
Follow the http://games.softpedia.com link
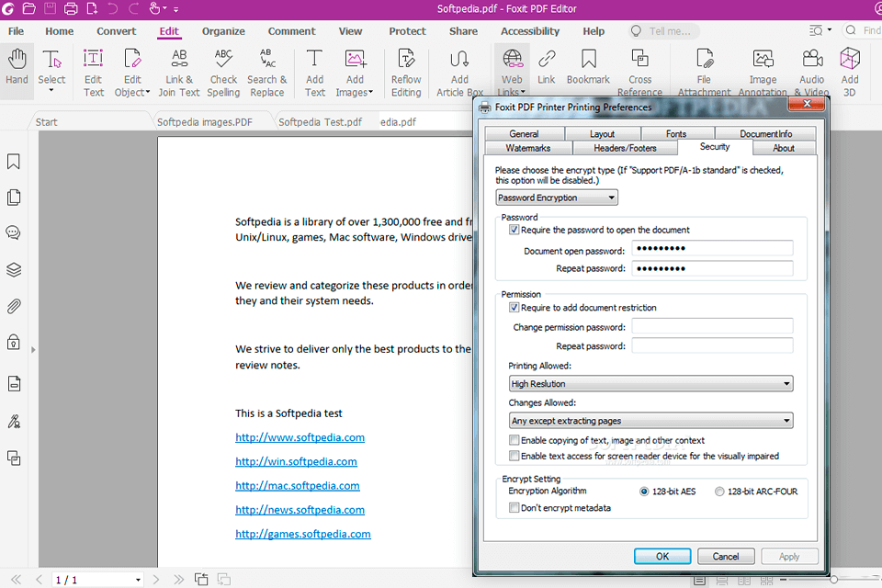(303, 534)
